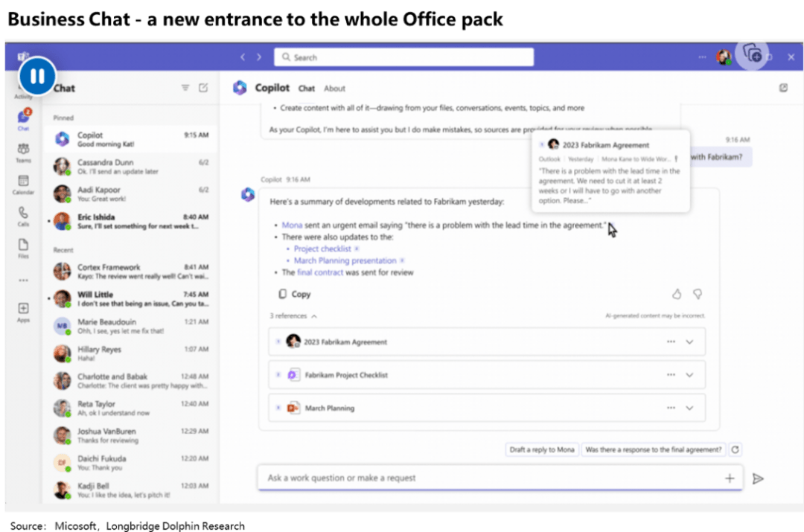Select the About tab

[x=334, y=88]
